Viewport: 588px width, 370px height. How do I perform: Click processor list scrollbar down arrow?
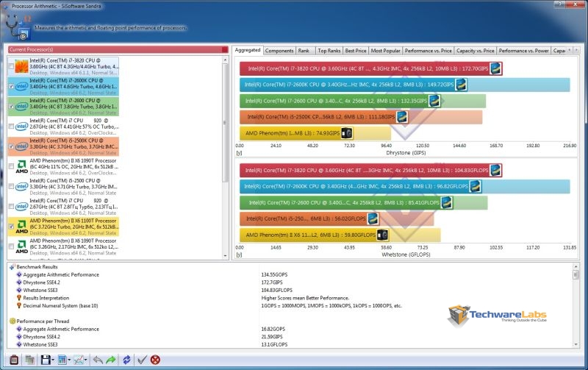pos(225,256)
